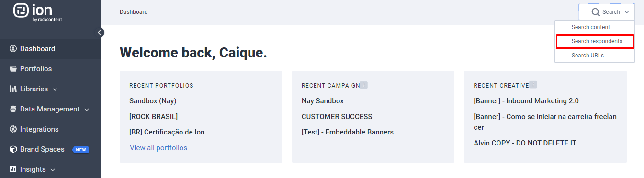Open View all portfolios link
The width and height of the screenshot is (644, 178).
pos(158,148)
